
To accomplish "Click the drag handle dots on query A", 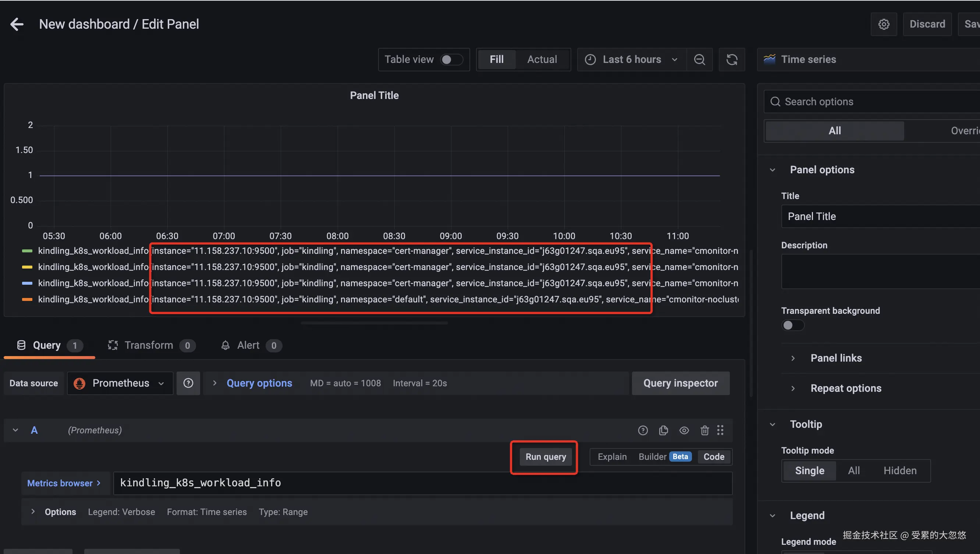I will (720, 430).
